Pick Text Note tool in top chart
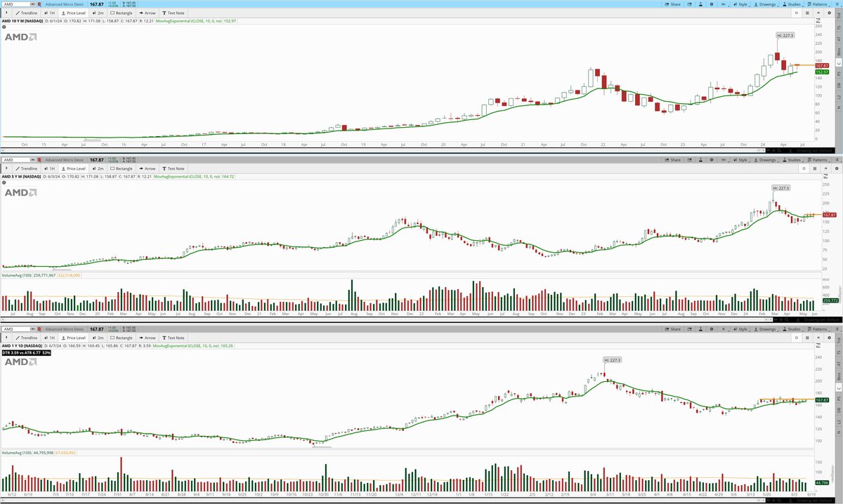 [173, 13]
